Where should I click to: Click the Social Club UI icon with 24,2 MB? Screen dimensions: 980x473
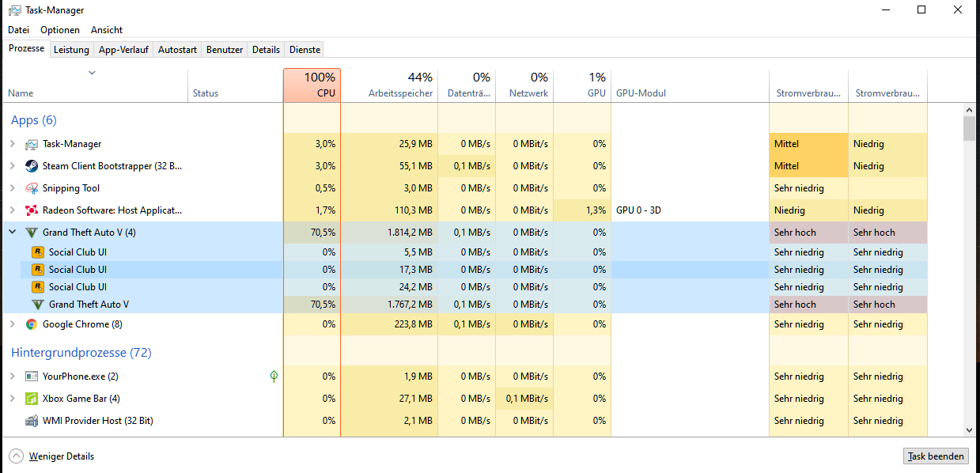(x=38, y=287)
